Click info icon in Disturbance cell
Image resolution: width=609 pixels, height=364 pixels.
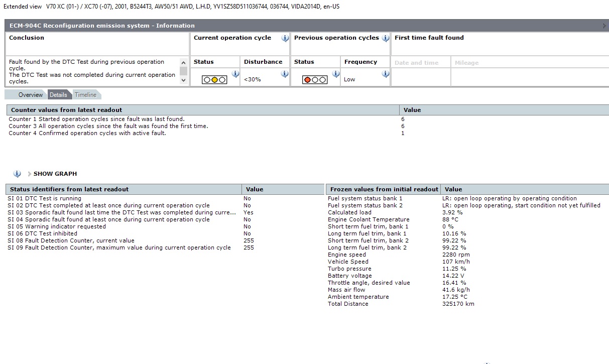click(285, 74)
